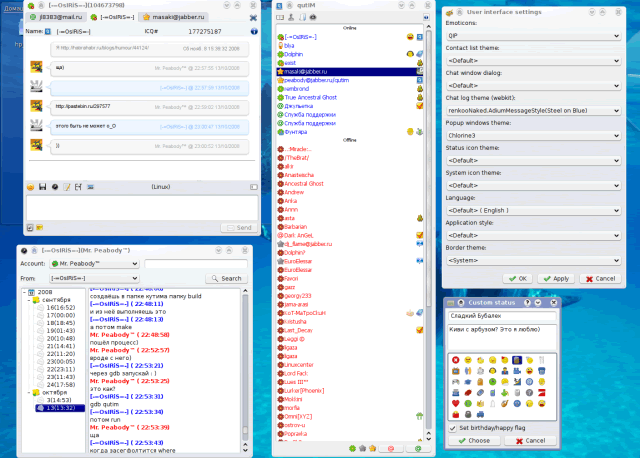Open the Border theme dropdown
Viewport: 640px width, 458px height.
(533, 260)
